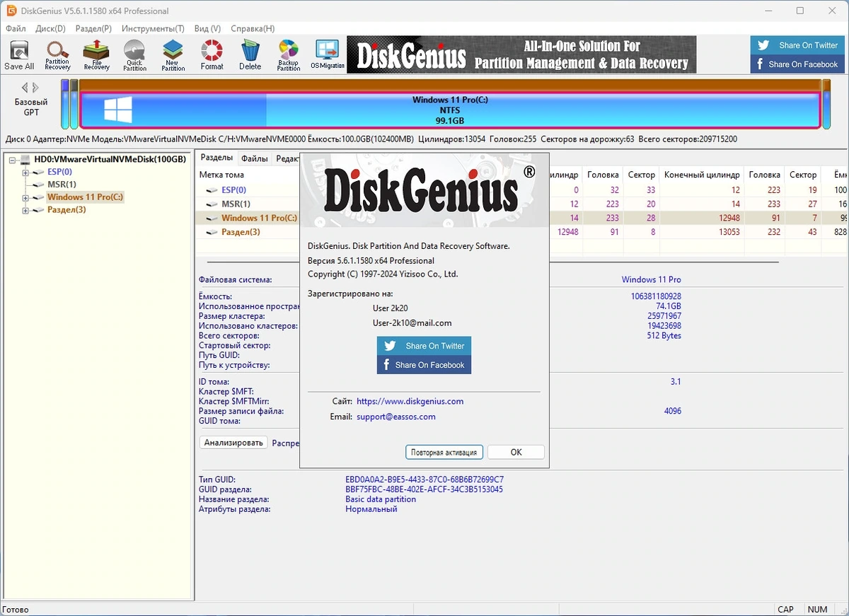Open the Инструменты(T) menu
This screenshot has width=849, height=616.
[x=153, y=29]
